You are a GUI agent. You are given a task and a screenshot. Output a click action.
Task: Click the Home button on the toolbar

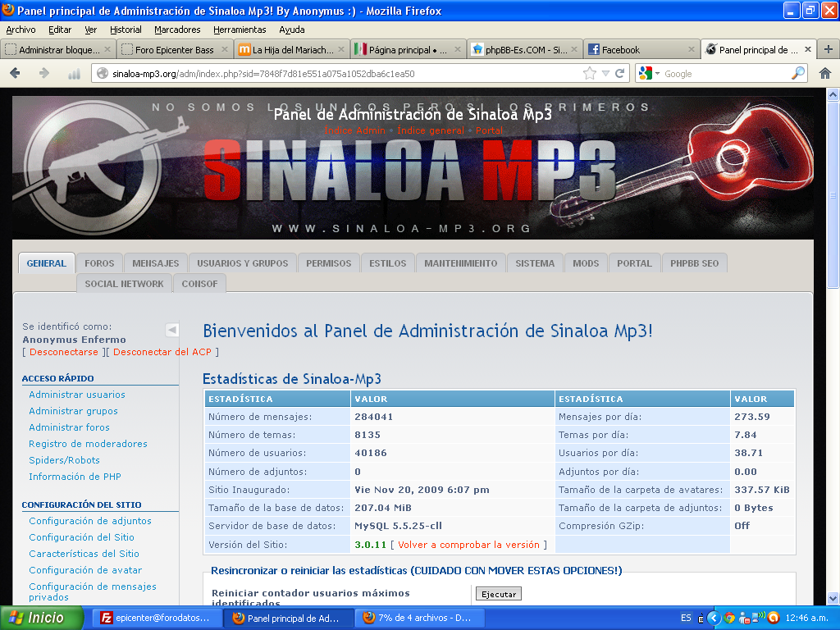[x=824, y=73]
